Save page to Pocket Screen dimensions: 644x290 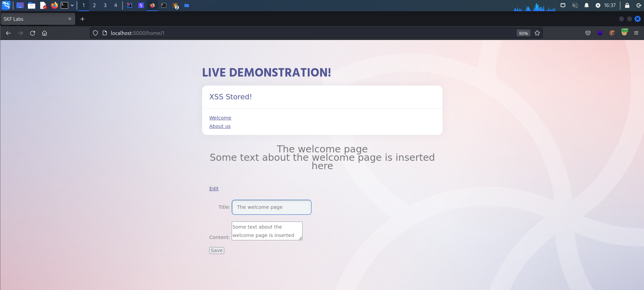tap(588, 33)
